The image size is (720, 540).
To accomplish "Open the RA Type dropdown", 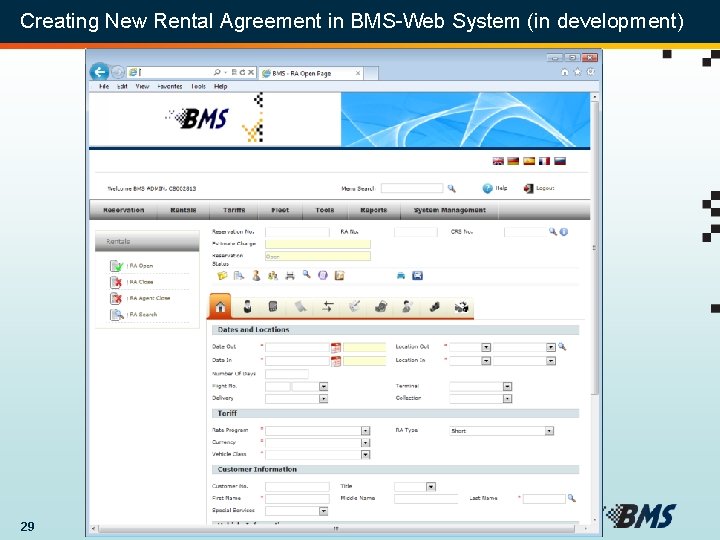I will pos(549,431).
